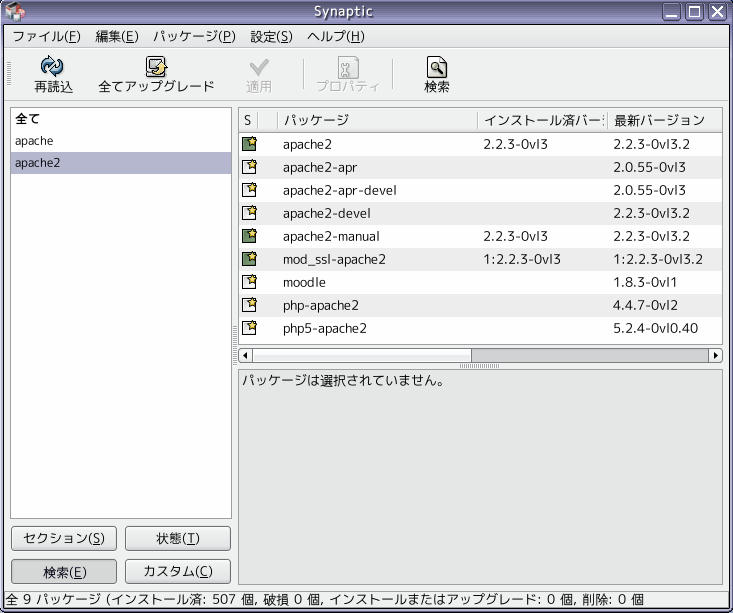Click latest version 1.8.3-0vl1 cell
This screenshot has height=613, width=733.
[645, 282]
